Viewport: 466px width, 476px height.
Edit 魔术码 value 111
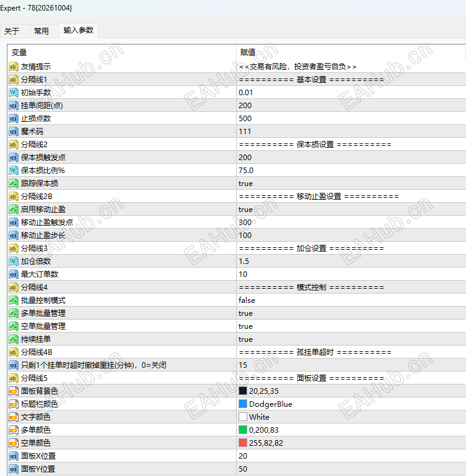(x=245, y=132)
